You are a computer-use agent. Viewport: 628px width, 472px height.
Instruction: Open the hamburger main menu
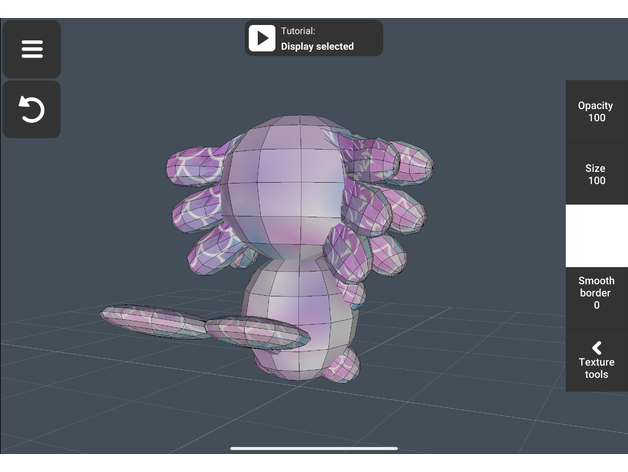[x=32, y=49]
